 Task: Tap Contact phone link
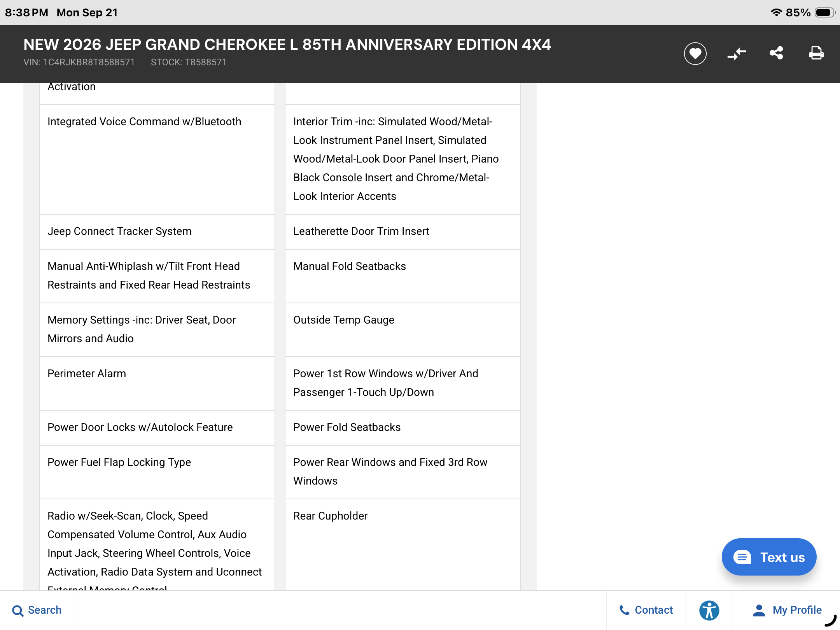(x=646, y=610)
